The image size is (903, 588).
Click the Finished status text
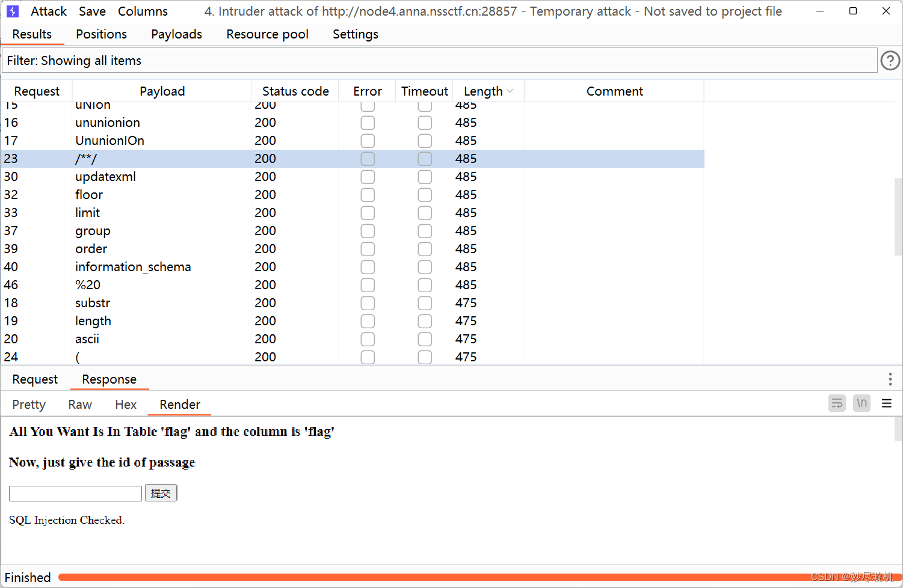pos(28,578)
